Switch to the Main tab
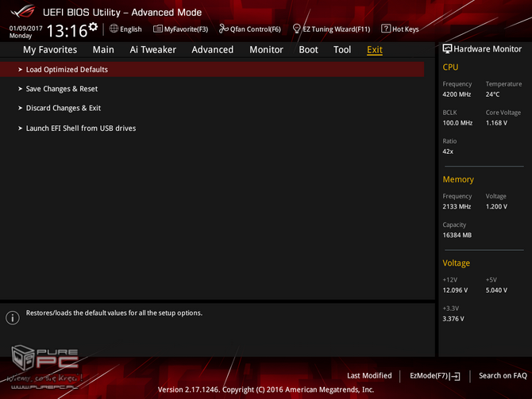This screenshot has width=532, height=399. (103, 50)
